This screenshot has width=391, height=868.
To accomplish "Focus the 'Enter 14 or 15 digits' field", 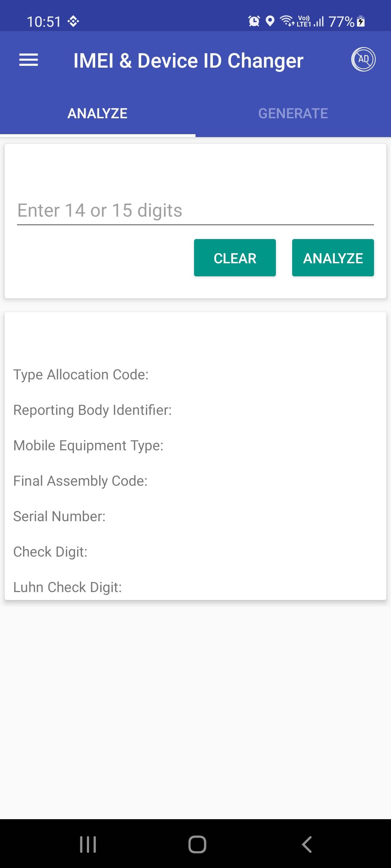I will coord(195,210).
